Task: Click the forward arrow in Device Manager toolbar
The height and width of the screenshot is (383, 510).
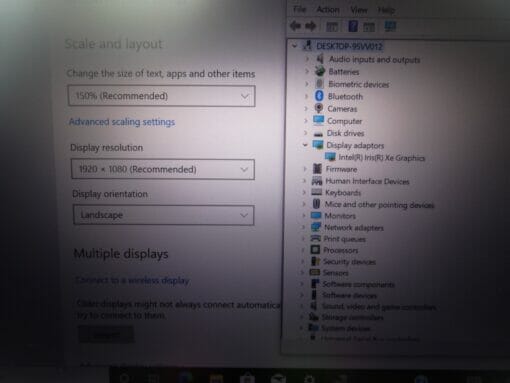Action: [311, 26]
